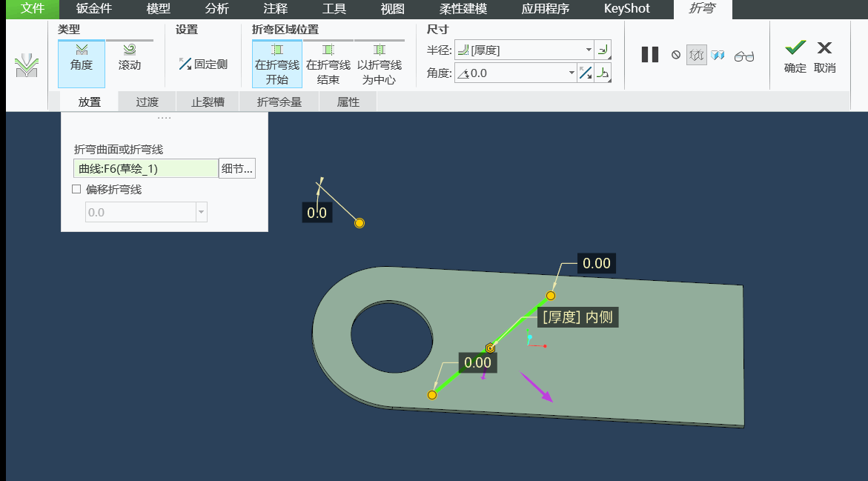Choose 在折弯线结束 bend region position
This screenshot has height=481, width=868.
(328, 64)
